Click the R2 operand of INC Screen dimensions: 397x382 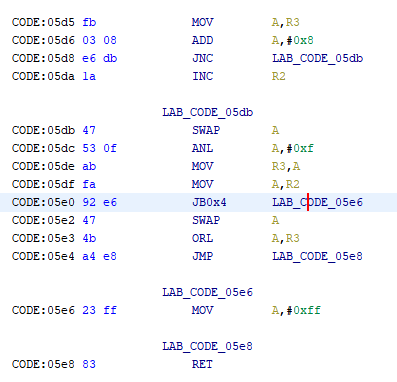[279, 76]
